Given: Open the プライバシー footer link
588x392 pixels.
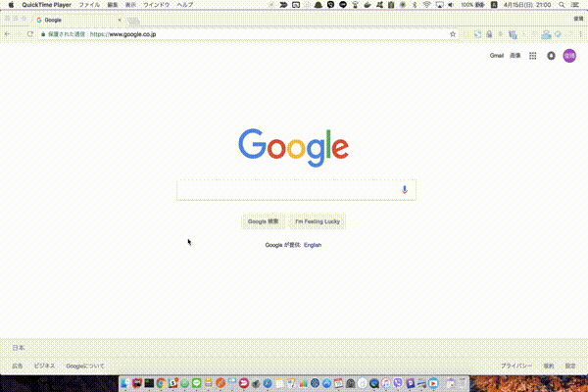Looking at the screenshot, I should pyautogui.click(x=516, y=366).
